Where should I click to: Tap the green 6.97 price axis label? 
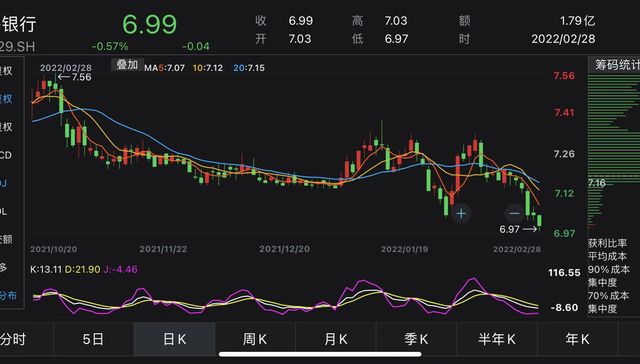click(564, 234)
